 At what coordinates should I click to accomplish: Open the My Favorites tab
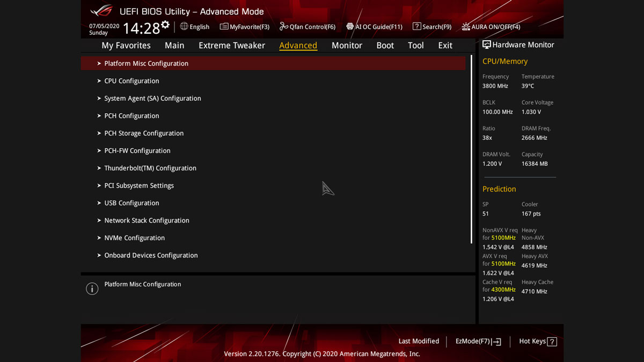click(126, 46)
